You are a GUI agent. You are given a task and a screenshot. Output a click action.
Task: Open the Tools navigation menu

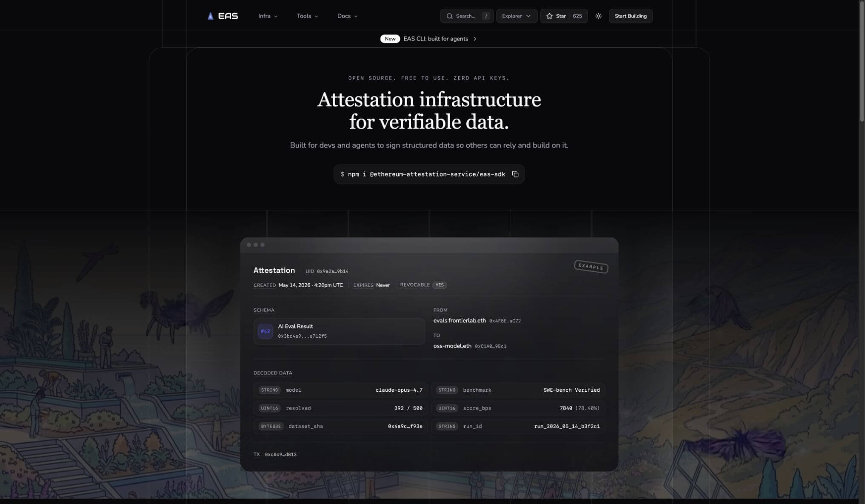[307, 16]
